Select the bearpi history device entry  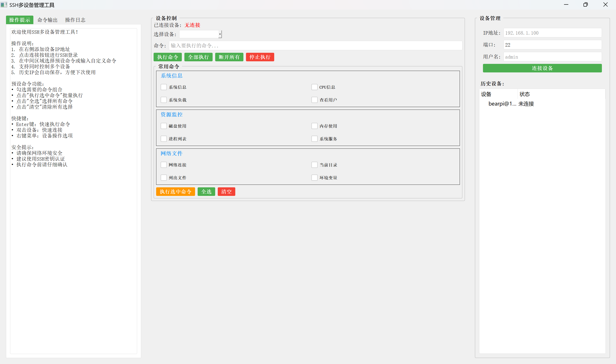(502, 104)
